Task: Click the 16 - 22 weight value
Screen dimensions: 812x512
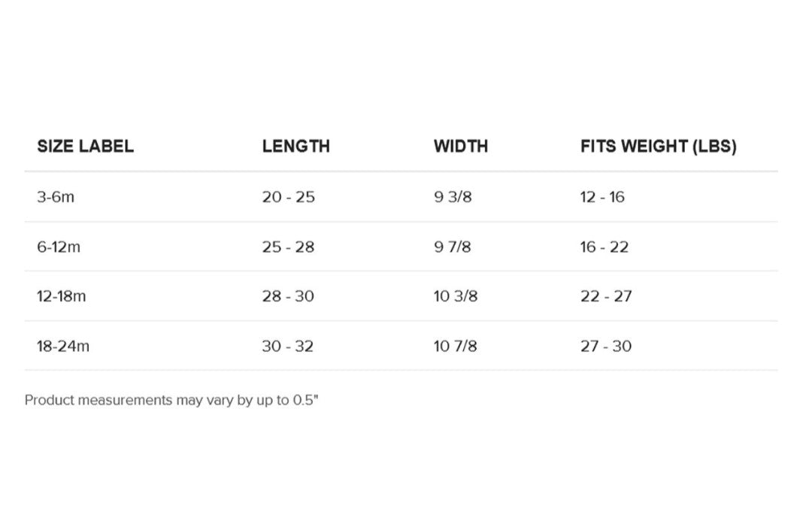Action: click(604, 247)
